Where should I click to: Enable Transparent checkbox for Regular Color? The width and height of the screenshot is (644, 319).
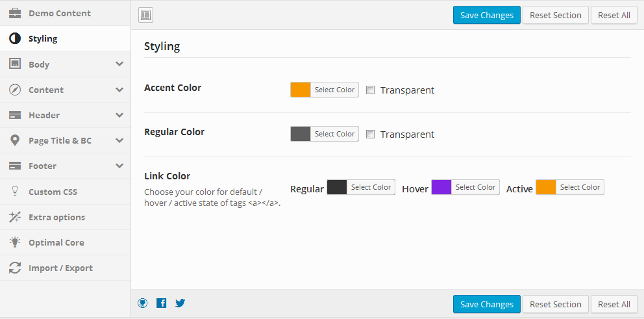pos(371,134)
